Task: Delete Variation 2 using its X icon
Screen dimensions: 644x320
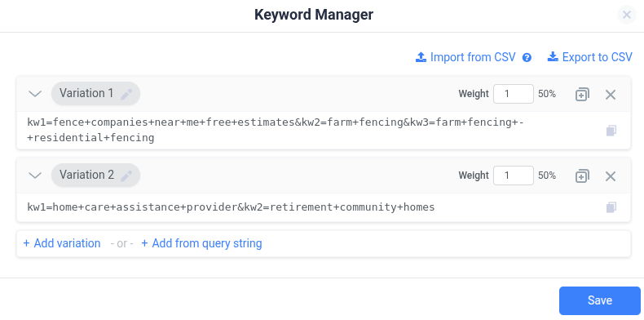Action: (x=611, y=176)
